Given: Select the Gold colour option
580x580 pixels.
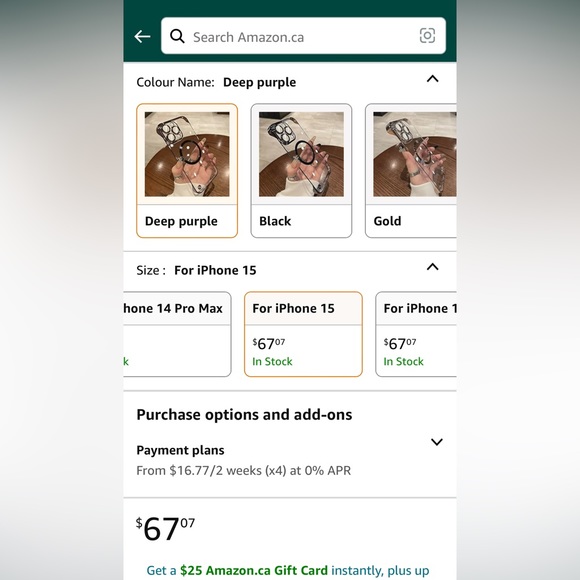Looking at the screenshot, I should point(411,171).
